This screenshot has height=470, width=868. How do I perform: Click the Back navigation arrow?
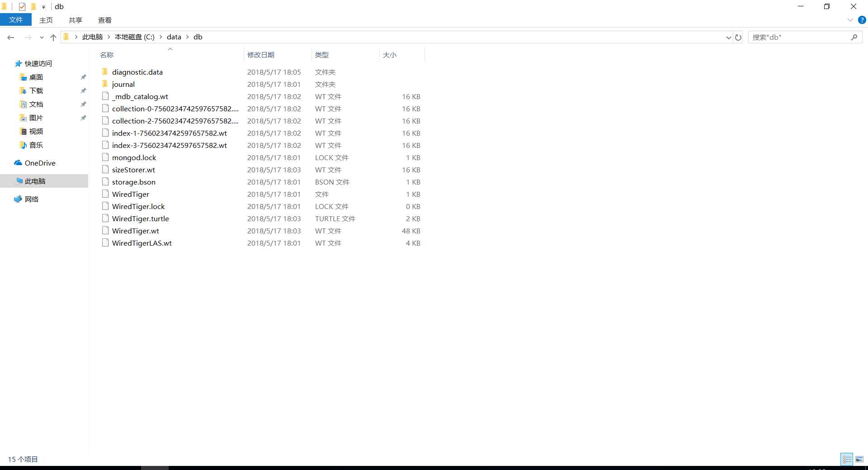click(11, 38)
